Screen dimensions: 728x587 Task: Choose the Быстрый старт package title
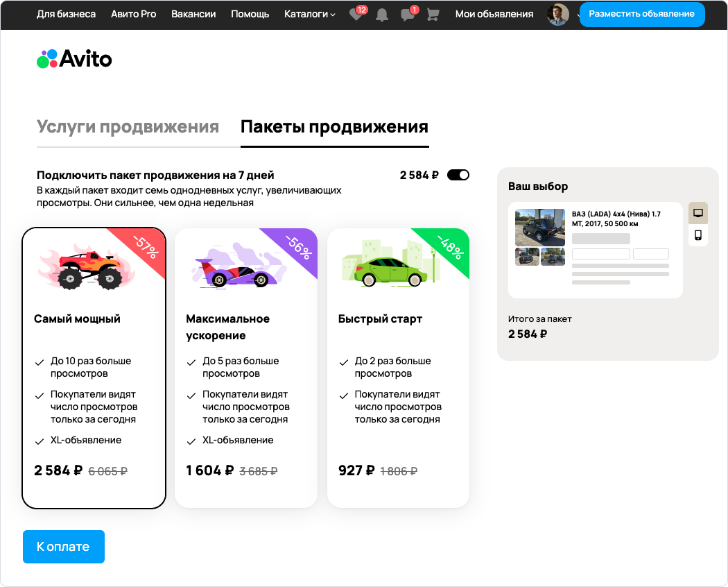[380, 319]
